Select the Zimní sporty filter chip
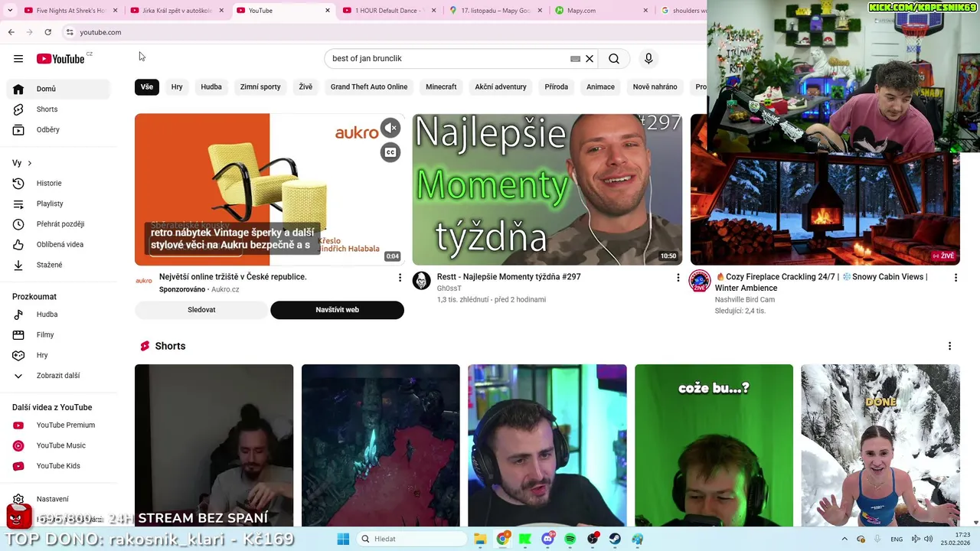The width and height of the screenshot is (980, 551). [260, 87]
